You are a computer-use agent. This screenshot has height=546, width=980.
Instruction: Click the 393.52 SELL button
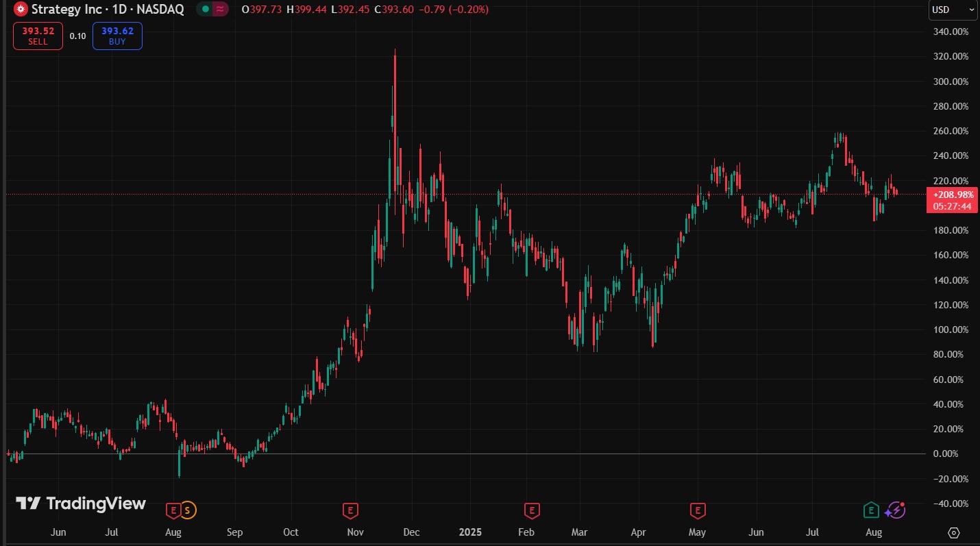pos(38,36)
